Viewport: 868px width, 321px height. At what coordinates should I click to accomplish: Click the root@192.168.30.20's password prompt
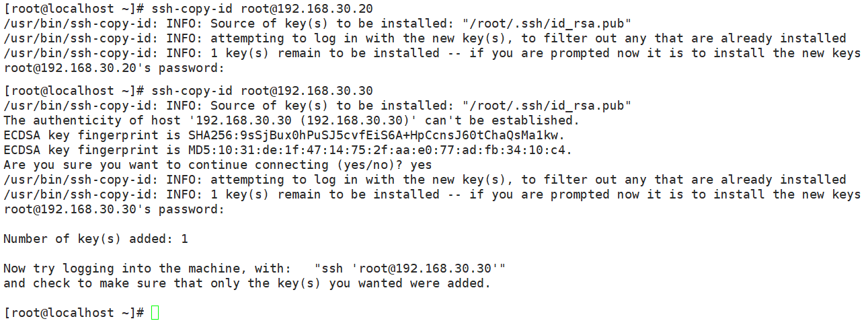point(114,68)
